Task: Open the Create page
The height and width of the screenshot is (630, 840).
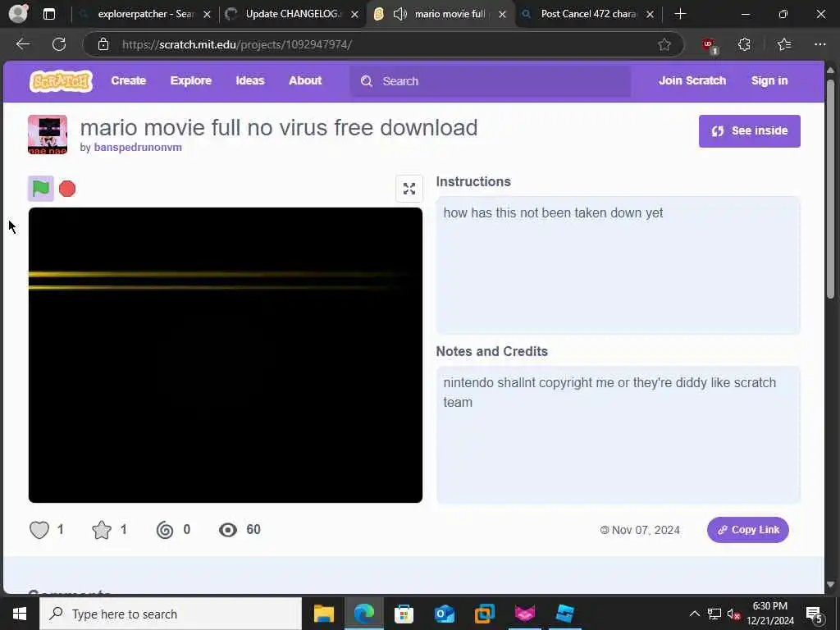Action: (129, 80)
